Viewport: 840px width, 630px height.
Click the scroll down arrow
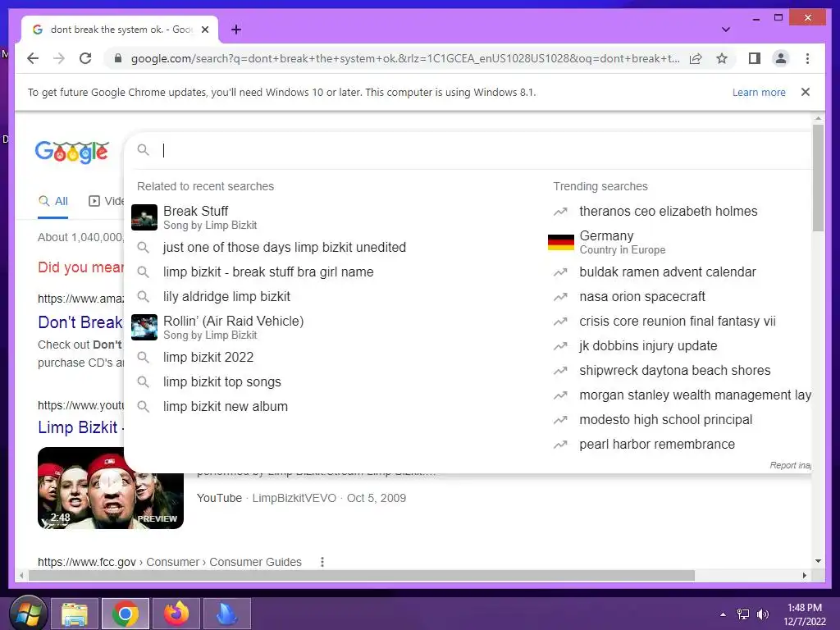coord(818,561)
